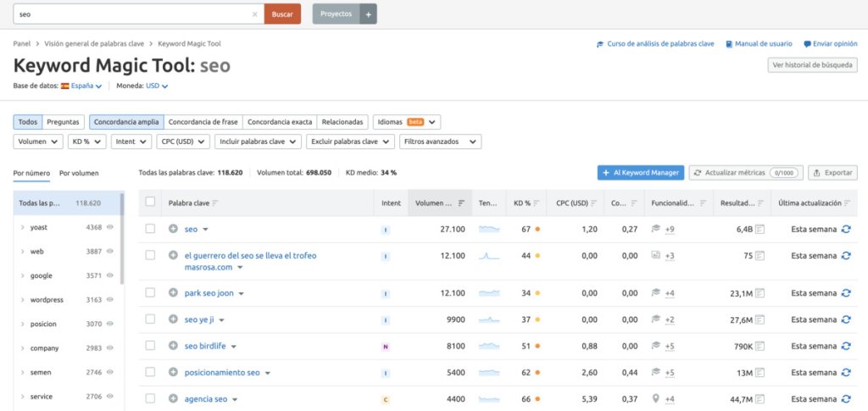Open the Idiomas beta dropdown

click(407, 122)
